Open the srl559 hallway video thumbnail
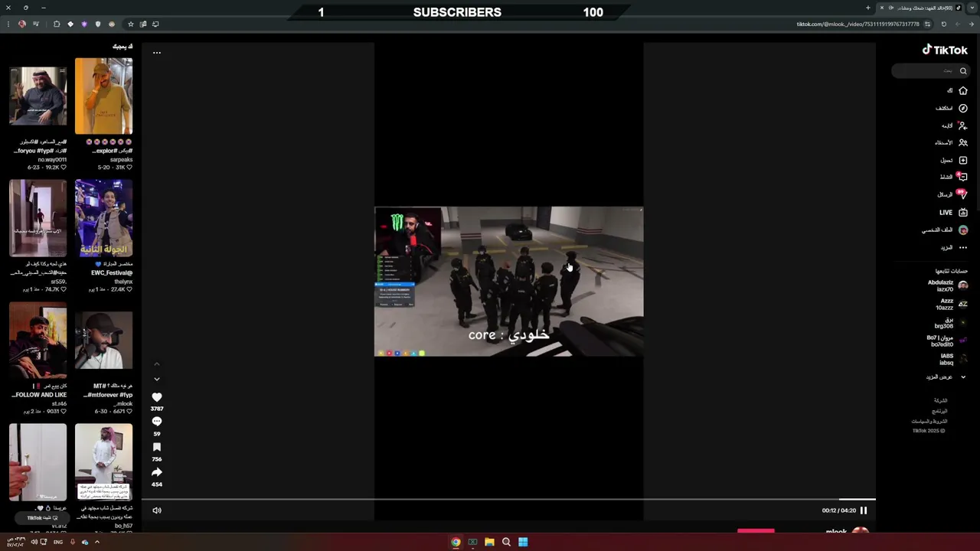The height and width of the screenshot is (551, 980). tap(38, 218)
